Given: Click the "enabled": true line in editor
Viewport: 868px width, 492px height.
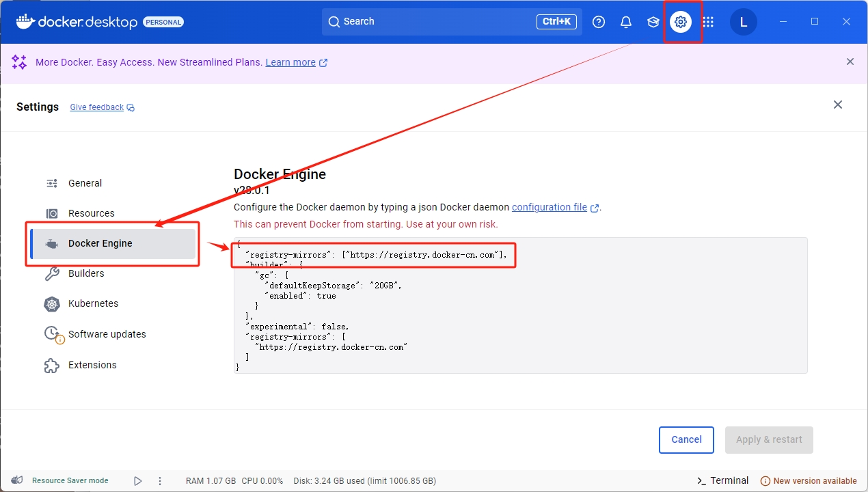Looking at the screenshot, I should (x=300, y=296).
